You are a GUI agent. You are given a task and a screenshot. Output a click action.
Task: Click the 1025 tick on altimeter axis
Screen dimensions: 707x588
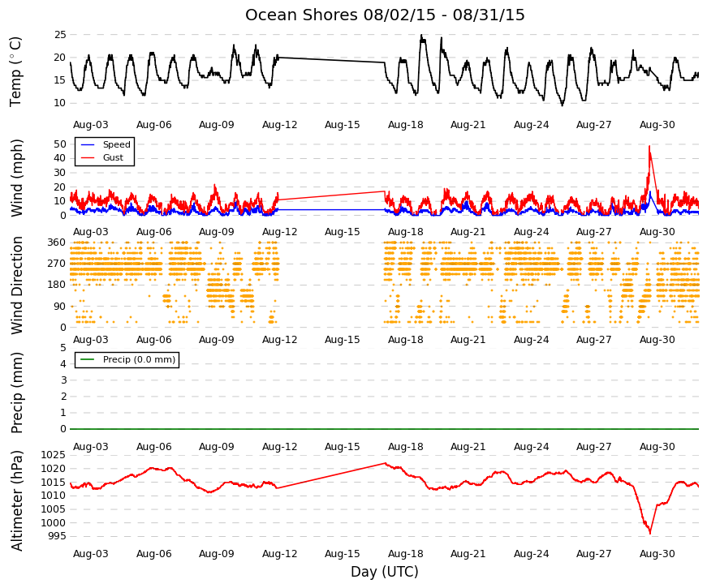coord(54,455)
